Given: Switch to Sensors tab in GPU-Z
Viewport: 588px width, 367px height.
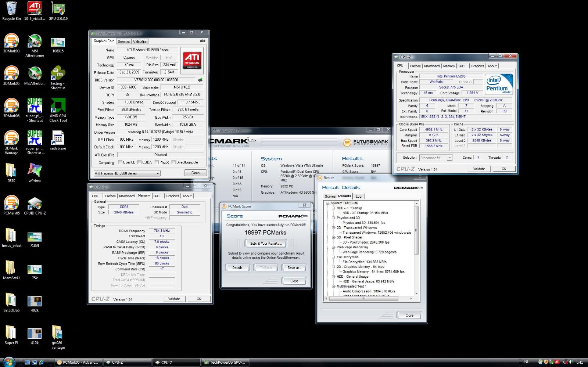Looking at the screenshot, I should click(x=124, y=42).
